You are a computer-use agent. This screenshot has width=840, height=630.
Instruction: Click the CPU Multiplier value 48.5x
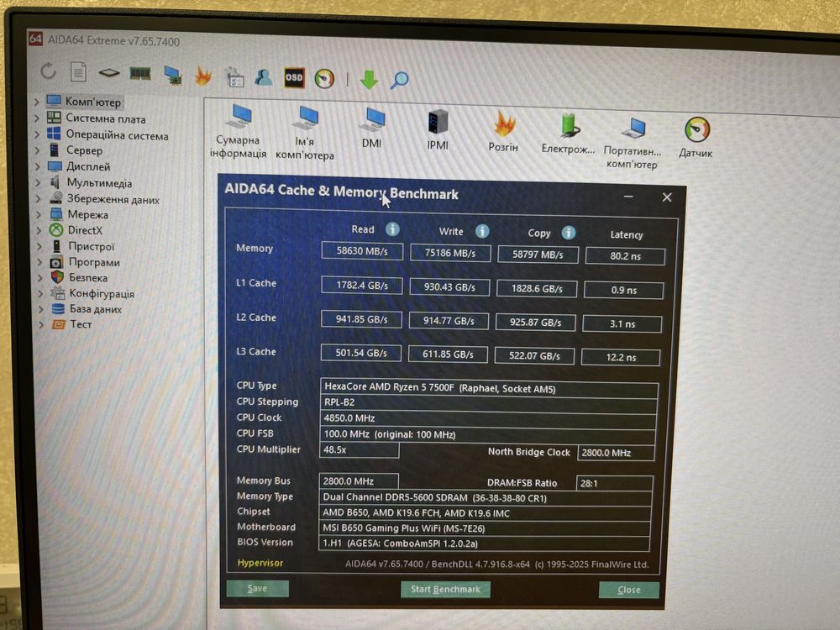point(359,449)
